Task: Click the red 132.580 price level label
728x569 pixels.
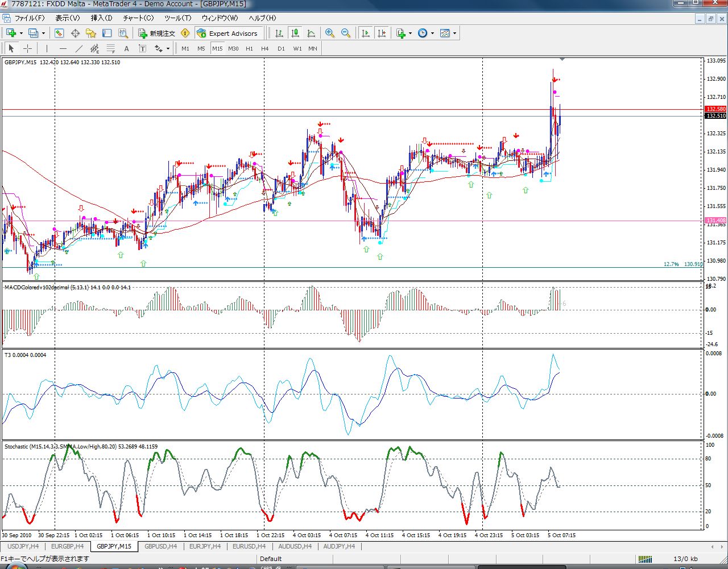Action: (x=715, y=109)
